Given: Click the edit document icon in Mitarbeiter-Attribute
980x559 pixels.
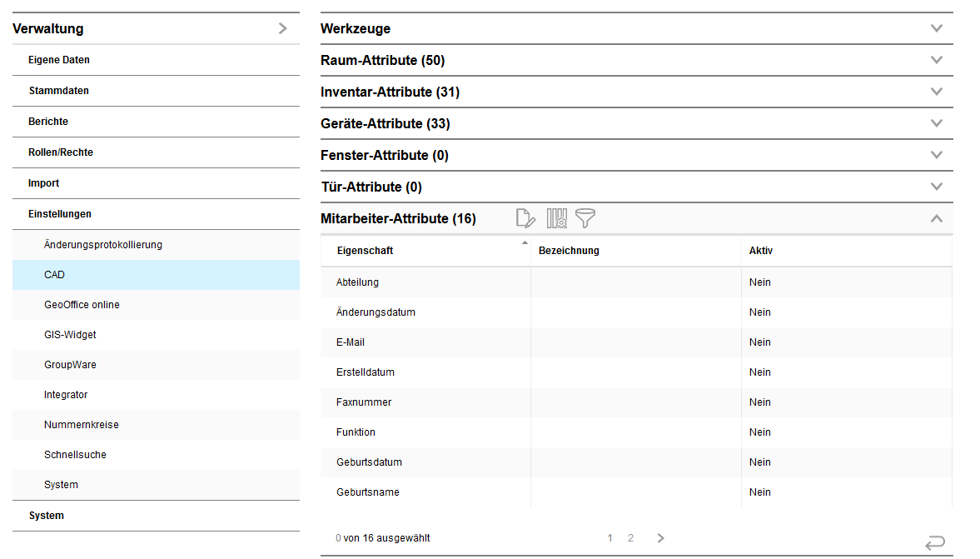Looking at the screenshot, I should click(x=525, y=219).
